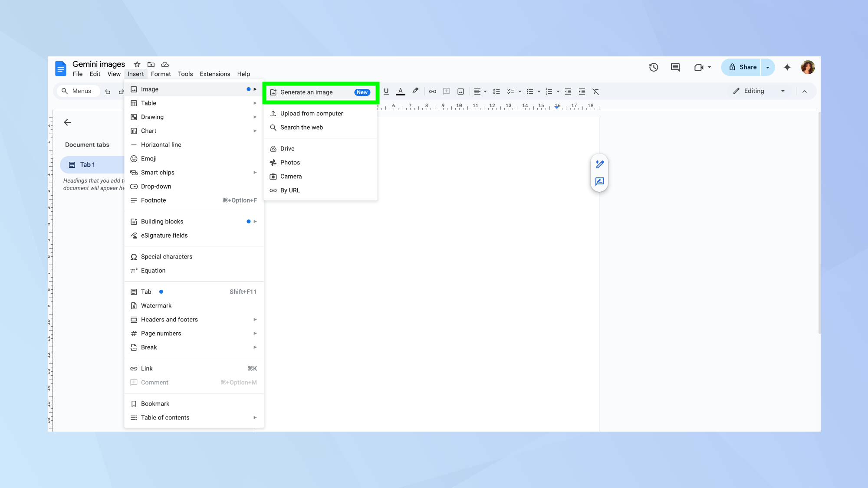Image resolution: width=868 pixels, height=488 pixels.
Task: Click the increase indent icon
Action: click(582, 92)
